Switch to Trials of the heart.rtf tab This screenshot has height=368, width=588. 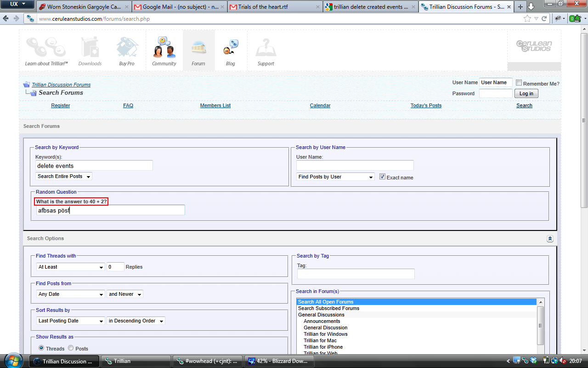click(x=275, y=7)
